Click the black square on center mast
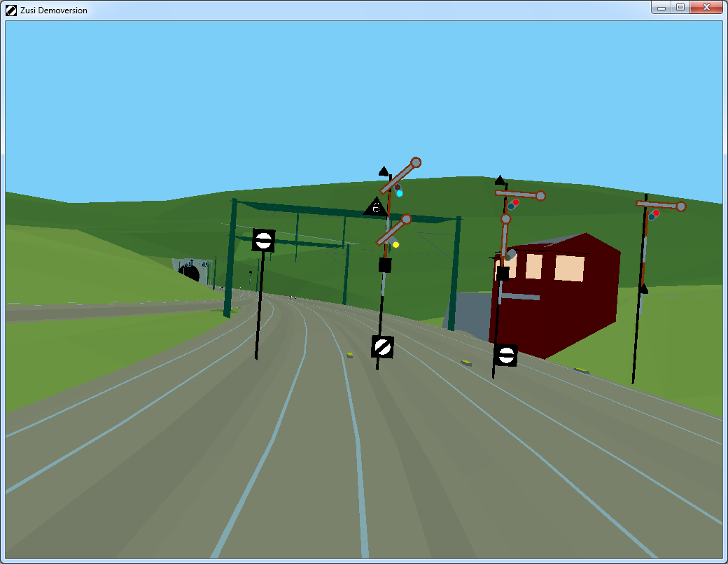 point(384,265)
